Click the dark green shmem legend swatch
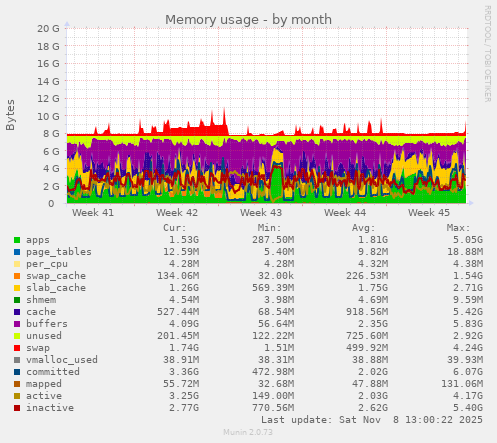 [17, 300]
